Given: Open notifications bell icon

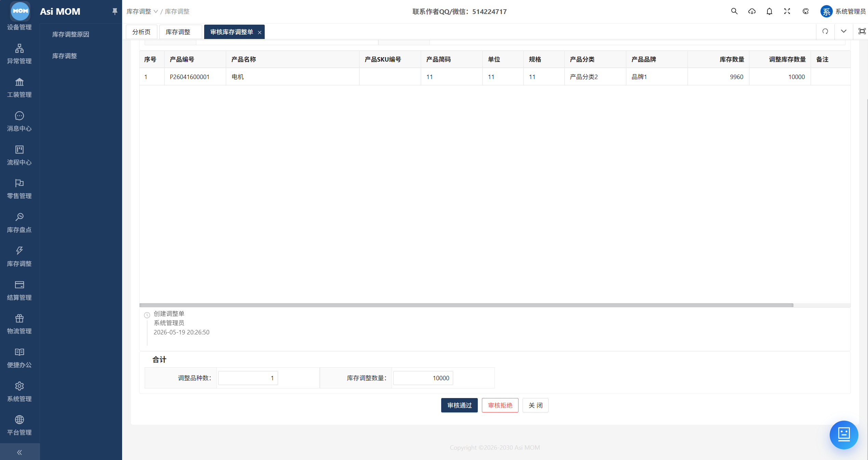Looking at the screenshot, I should point(769,11).
